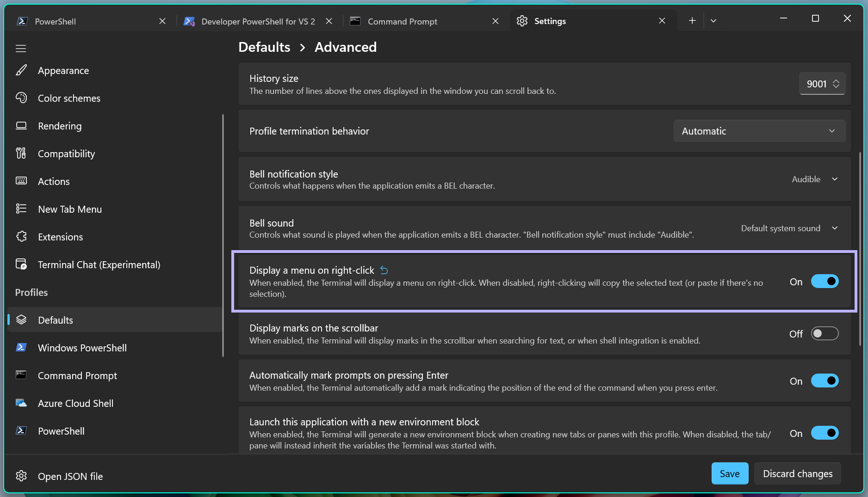Click the settings page vertical scrollbar
This screenshot has width=868, height=497.
point(860,249)
